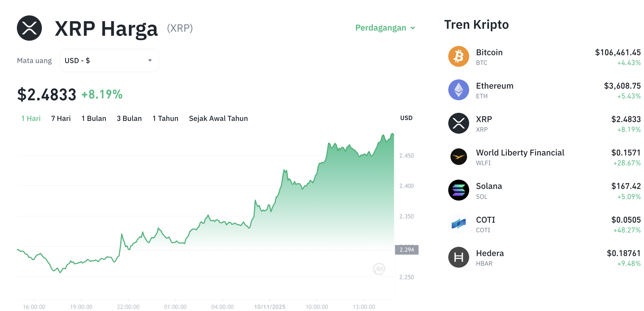Click the Hedera icon in the trending list
Screen dimensions: 644x311
coord(458,257)
